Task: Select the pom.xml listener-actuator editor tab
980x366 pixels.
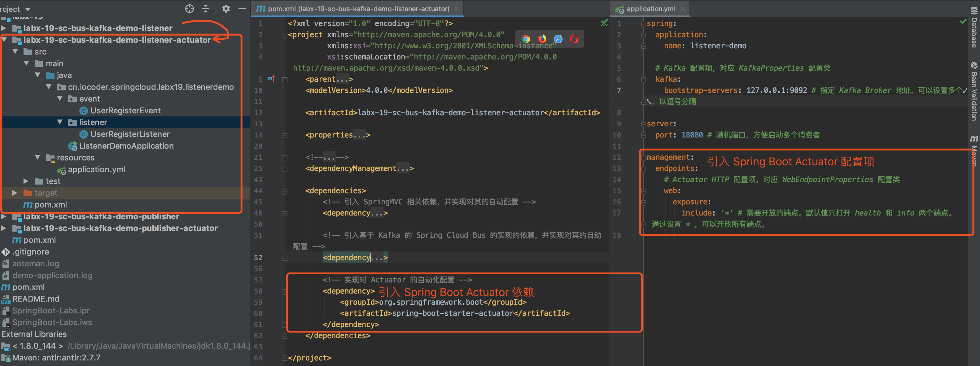Action: pos(358,9)
